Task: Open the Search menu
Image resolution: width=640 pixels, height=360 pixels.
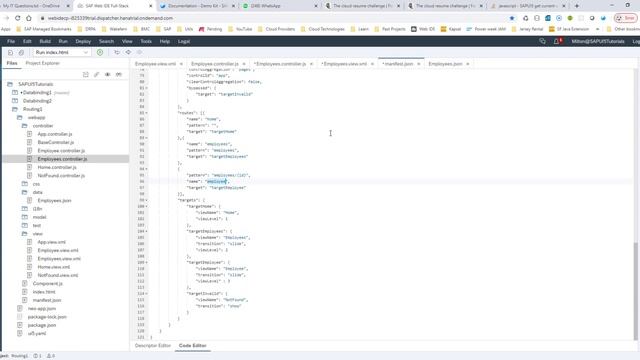Action: (106, 41)
